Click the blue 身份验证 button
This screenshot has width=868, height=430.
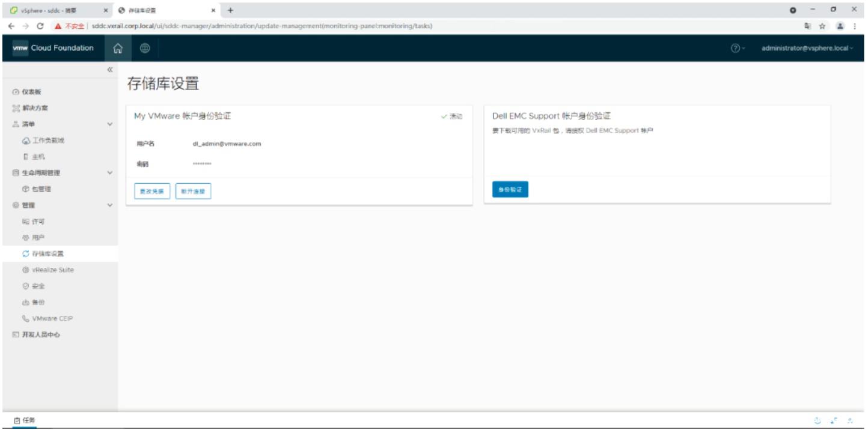[510, 189]
